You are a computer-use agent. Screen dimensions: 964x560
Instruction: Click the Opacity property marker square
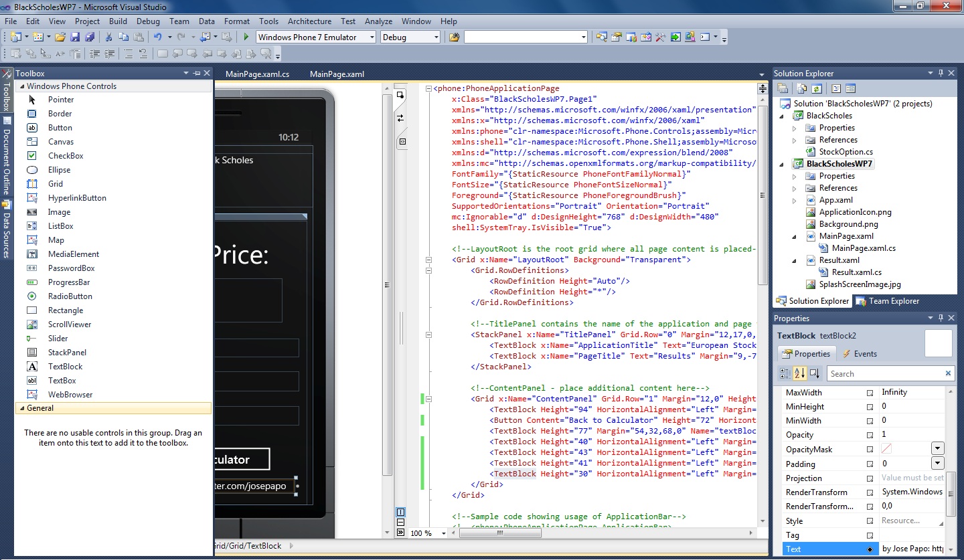pyautogui.click(x=870, y=436)
